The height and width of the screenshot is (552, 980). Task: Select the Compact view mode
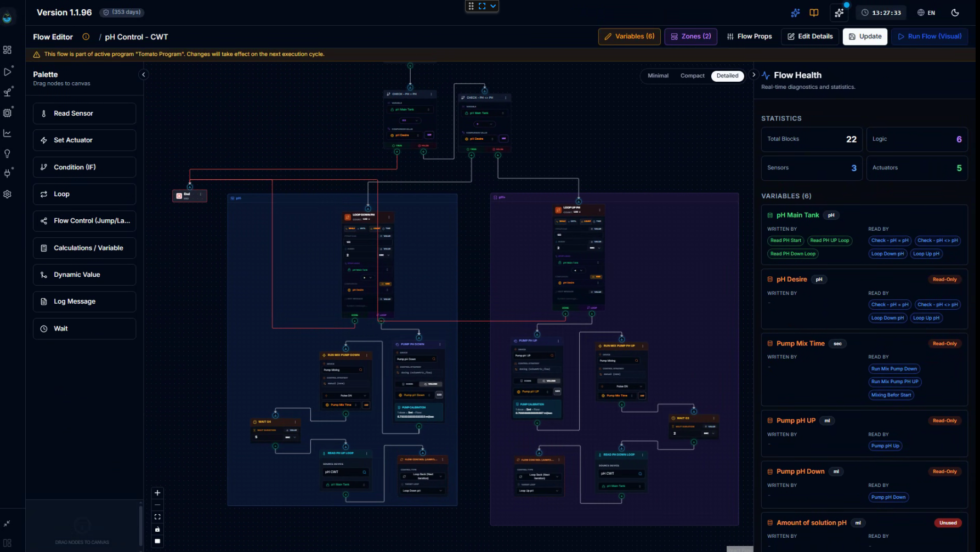(692, 76)
